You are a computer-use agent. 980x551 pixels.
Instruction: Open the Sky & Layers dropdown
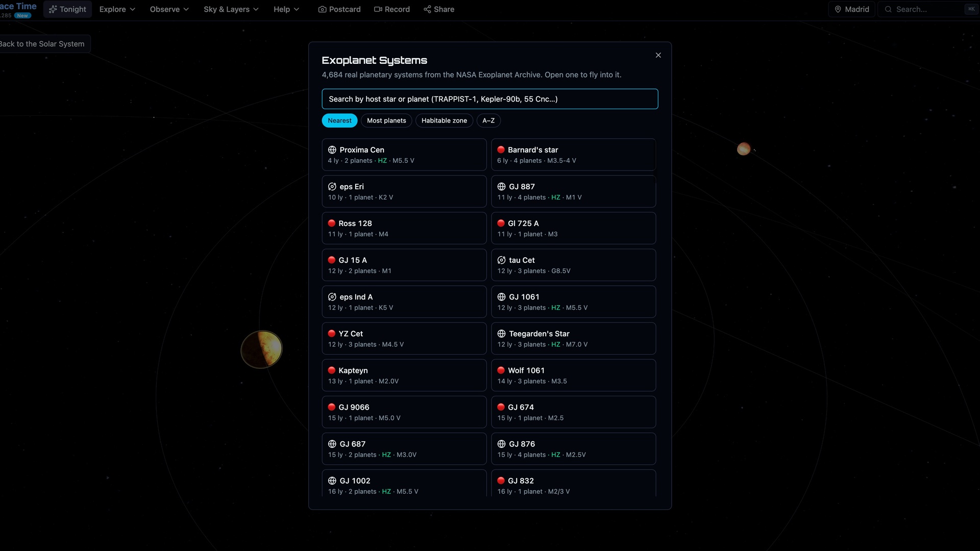tap(231, 9)
